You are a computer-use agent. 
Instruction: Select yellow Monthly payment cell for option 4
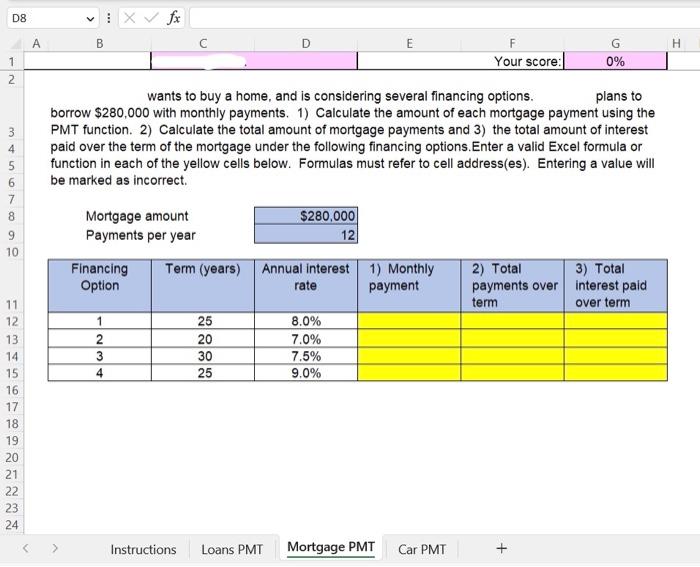[409, 373]
